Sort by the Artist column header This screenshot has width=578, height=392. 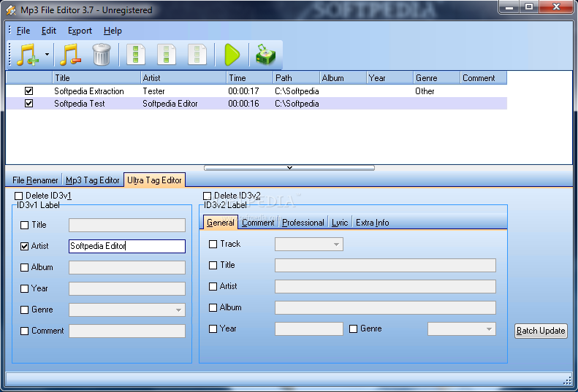pyautogui.click(x=183, y=77)
